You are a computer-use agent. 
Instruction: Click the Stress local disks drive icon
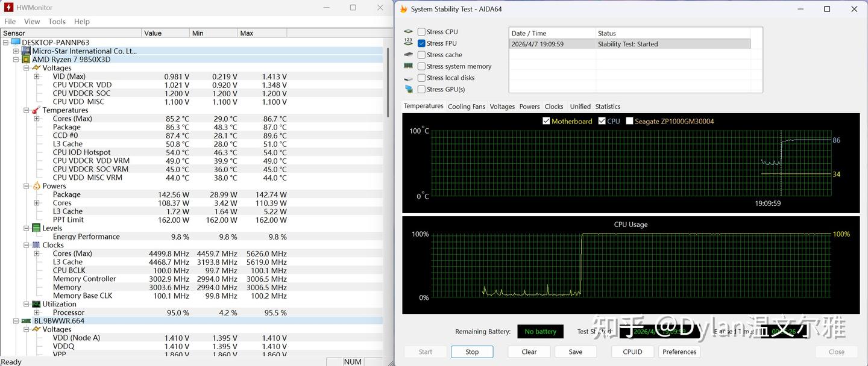coord(409,78)
